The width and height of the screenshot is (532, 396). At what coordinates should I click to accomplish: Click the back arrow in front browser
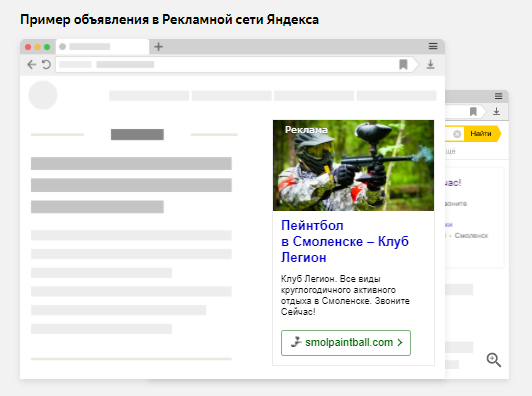point(32,64)
